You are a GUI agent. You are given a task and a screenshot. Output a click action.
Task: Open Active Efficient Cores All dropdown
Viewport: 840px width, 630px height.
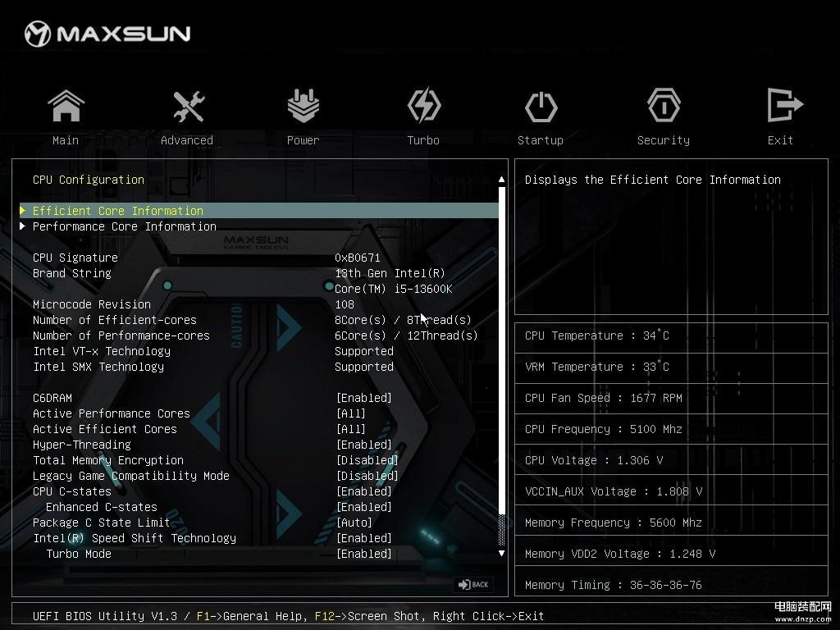351,429
